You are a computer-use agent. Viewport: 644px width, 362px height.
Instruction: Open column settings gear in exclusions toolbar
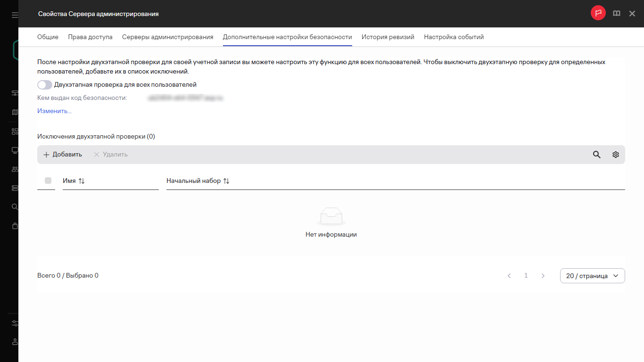click(x=615, y=155)
